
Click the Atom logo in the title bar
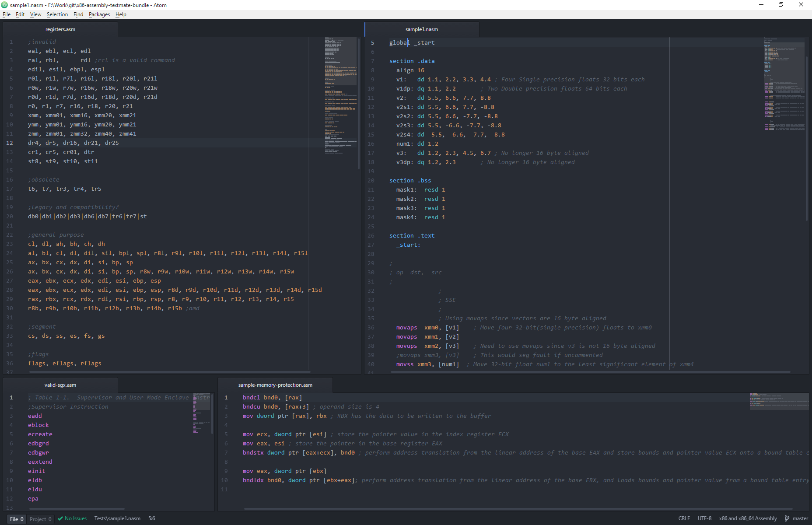point(5,5)
